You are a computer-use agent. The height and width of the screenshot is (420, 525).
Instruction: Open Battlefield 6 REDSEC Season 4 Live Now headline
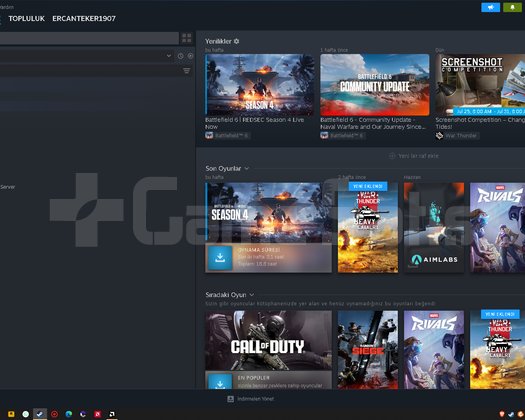point(254,123)
